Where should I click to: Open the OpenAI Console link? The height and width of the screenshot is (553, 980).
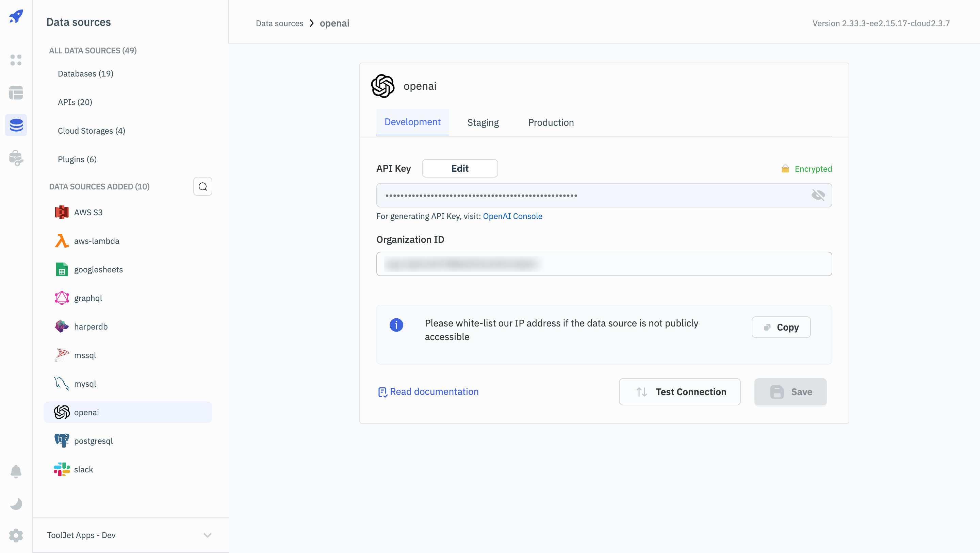512,216
